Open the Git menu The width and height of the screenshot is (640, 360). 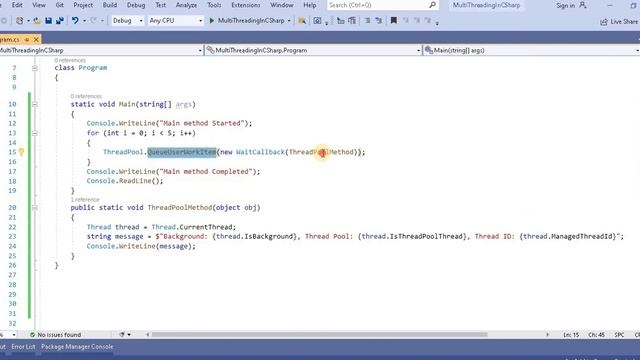[60, 5]
